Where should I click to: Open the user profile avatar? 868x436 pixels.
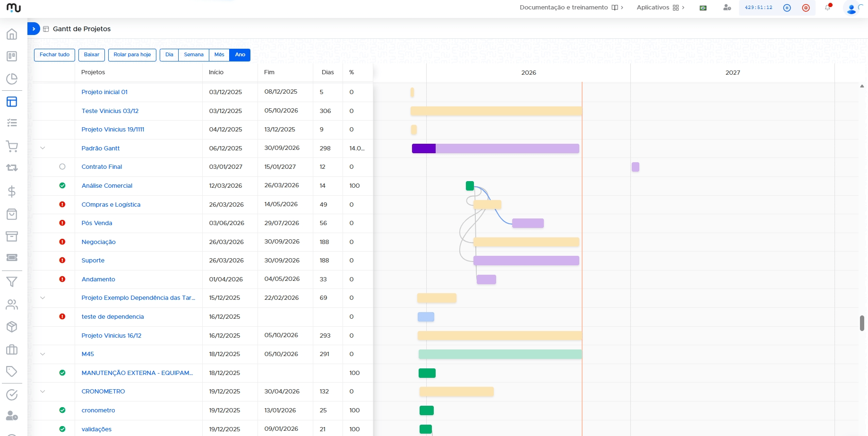[851, 9]
